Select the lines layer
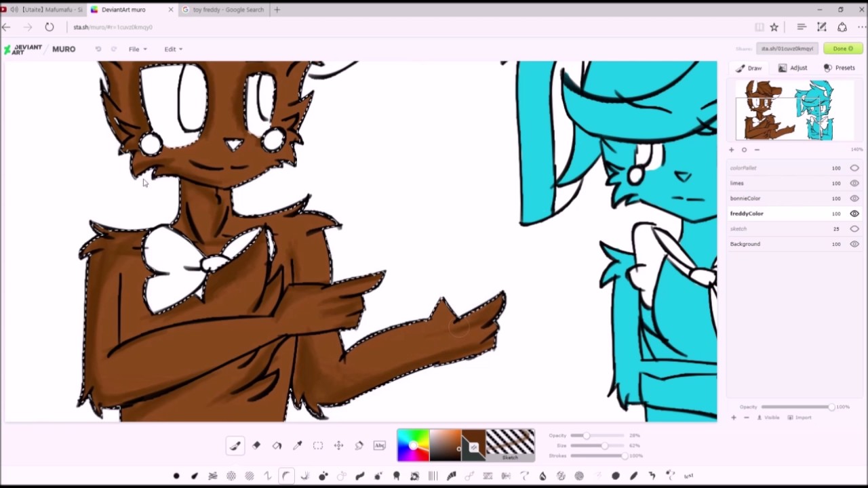 795,183
